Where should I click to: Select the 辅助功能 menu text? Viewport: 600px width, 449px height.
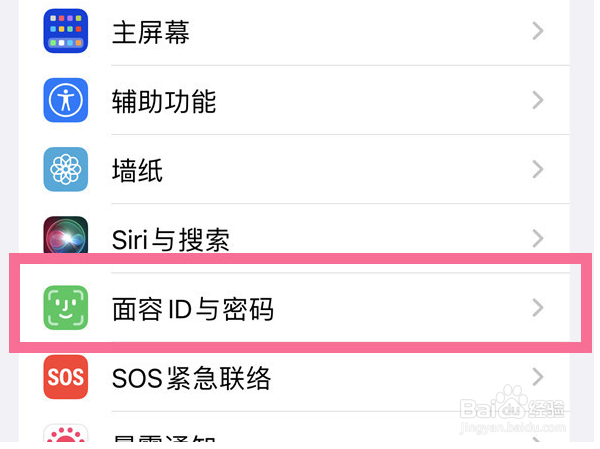164,101
